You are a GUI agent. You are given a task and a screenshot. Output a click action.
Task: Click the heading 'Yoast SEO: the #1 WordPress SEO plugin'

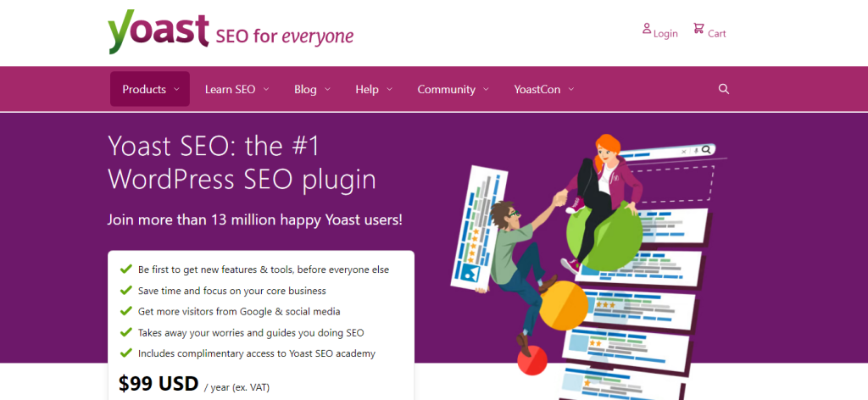pyautogui.click(x=242, y=164)
